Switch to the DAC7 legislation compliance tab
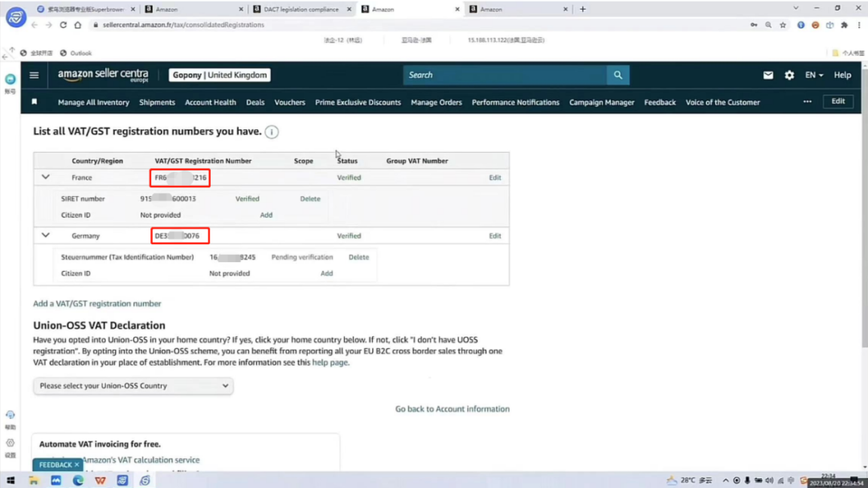The width and height of the screenshot is (868, 488). (x=301, y=10)
